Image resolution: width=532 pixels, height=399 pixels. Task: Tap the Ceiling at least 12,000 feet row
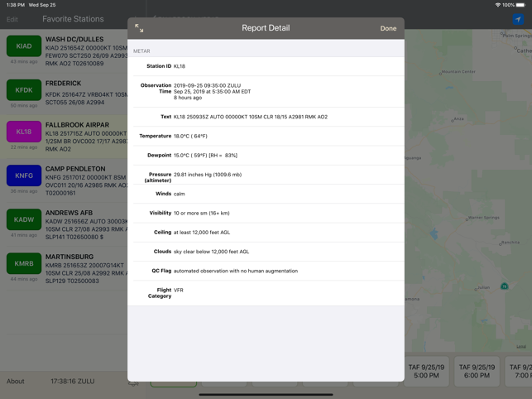pyautogui.click(x=266, y=233)
